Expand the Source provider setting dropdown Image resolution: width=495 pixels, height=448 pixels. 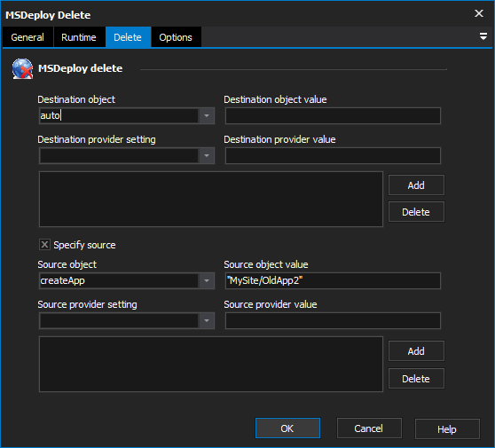(207, 321)
